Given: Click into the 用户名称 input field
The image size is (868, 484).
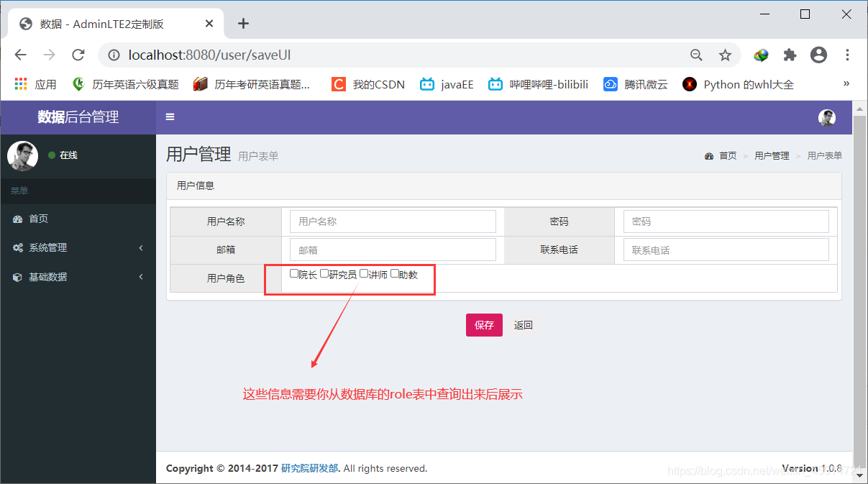Looking at the screenshot, I should point(393,222).
